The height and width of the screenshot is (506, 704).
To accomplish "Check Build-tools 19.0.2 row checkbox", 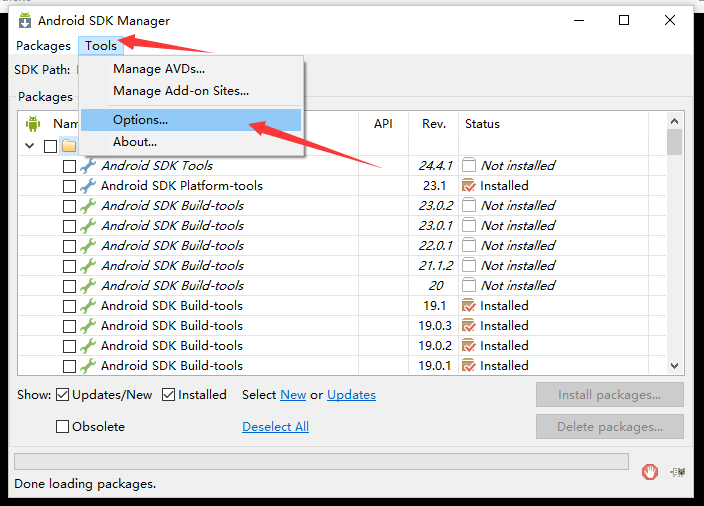I will (69, 346).
